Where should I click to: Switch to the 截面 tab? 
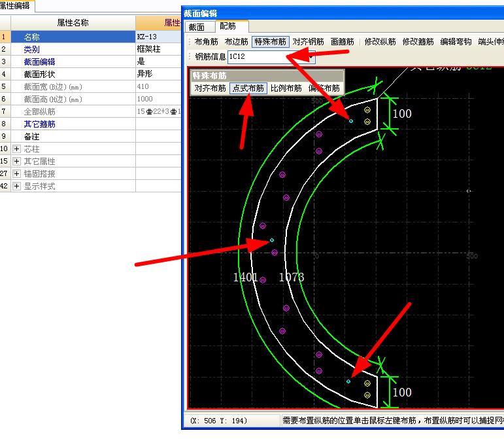pyautogui.click(x=196, y=27)
